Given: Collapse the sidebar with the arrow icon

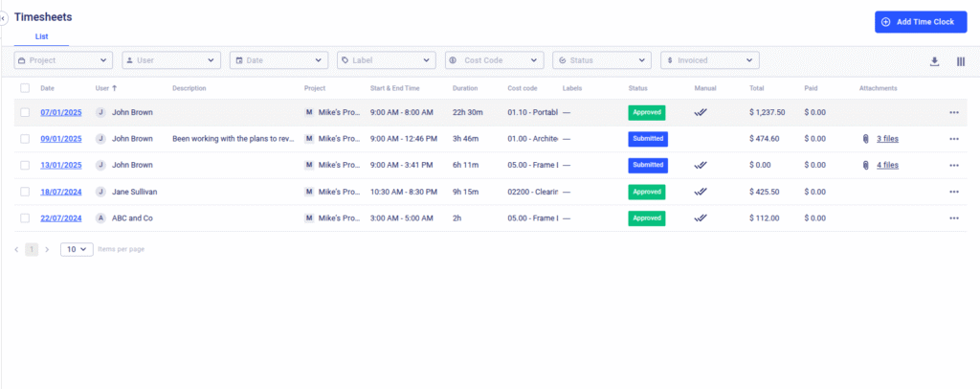Looking at the screenshot, I should click(3, 19).
